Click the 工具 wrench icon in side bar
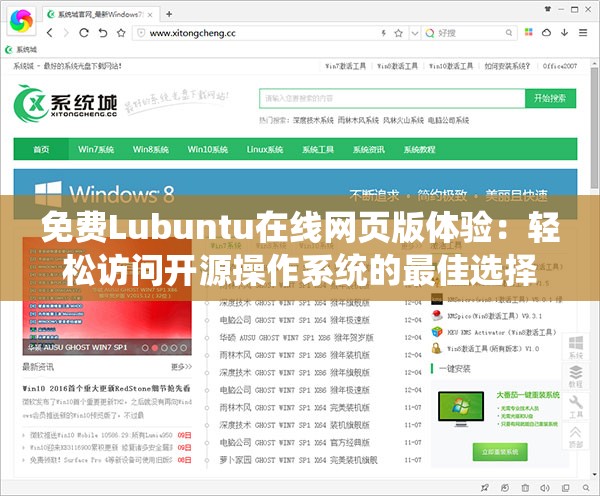 click(576, 406)
